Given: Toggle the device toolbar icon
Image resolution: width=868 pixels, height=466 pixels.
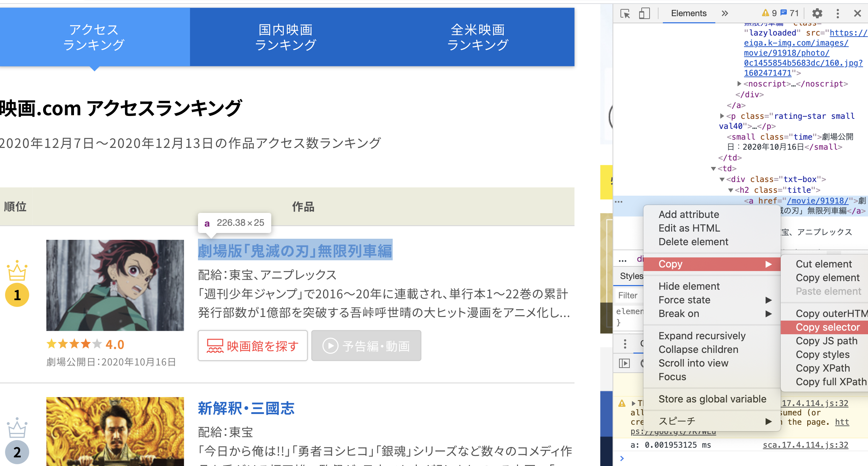Looking at the screenshot, I should tap(644, 14).
